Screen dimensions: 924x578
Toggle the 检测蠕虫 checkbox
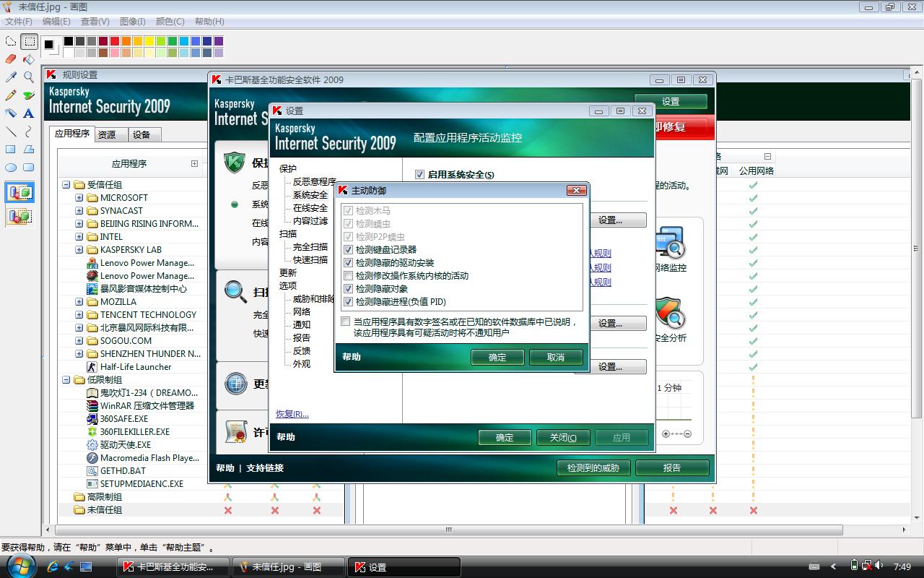coord(349,224)
